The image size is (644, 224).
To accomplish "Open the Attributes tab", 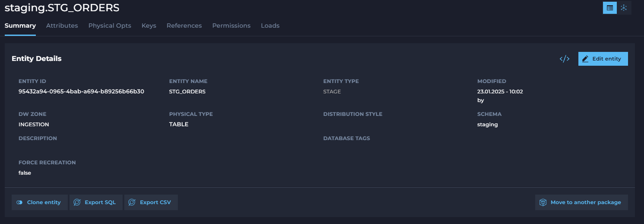I will (x=62, y=26).
